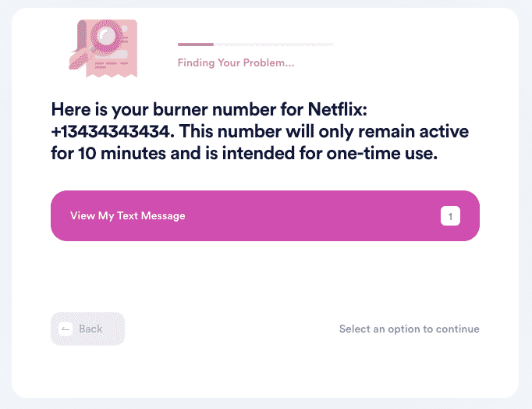Image resolution: width=532 pixels, height=409 pixels.
Task: Click the word Netflix in the heading
Action: click(x=337, y=109)
